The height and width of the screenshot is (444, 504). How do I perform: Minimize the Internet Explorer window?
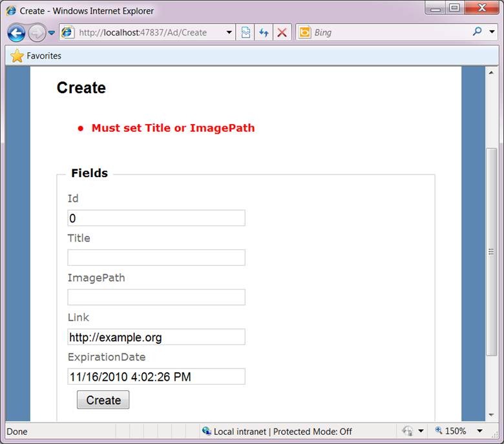click(x=436, y=8)
